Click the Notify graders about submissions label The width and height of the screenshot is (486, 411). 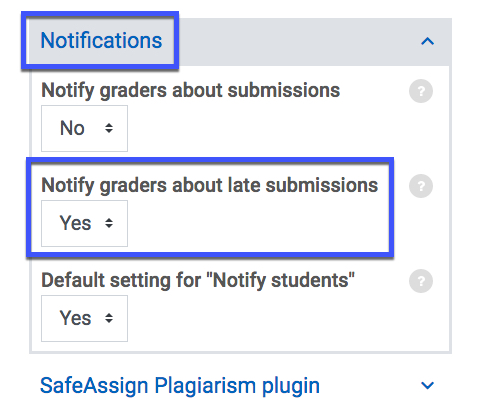point(190,91)
